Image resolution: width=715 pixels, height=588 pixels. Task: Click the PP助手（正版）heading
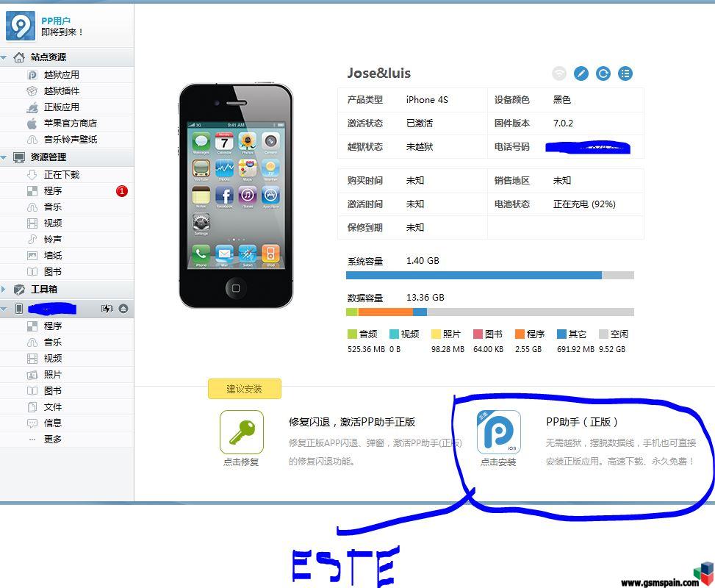(x=582, y=422)
